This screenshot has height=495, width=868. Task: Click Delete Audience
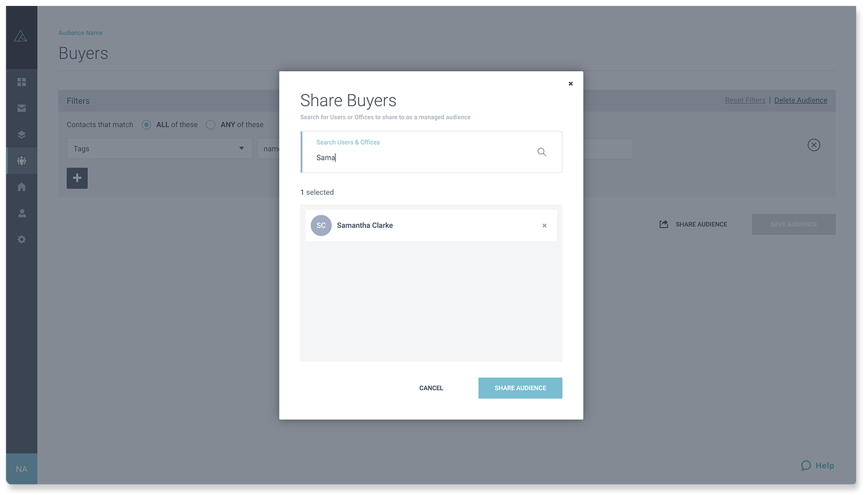click(801, 100)
